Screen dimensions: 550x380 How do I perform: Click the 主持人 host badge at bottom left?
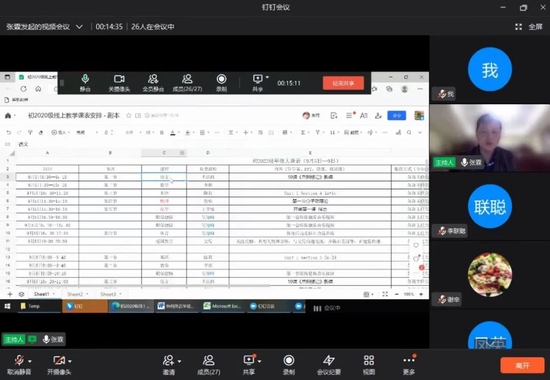14,339
